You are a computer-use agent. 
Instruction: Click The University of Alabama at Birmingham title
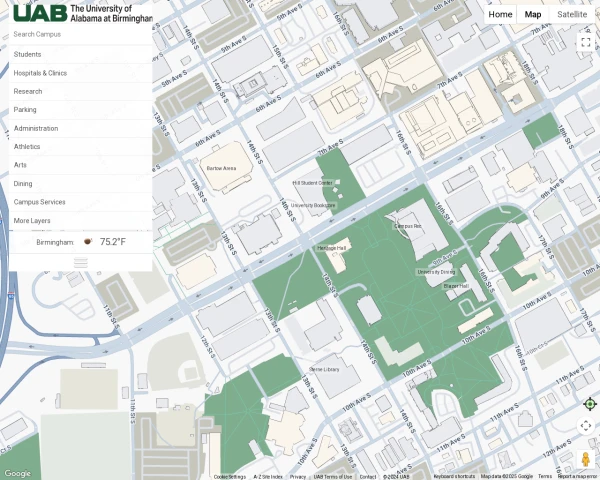point(111,13)
